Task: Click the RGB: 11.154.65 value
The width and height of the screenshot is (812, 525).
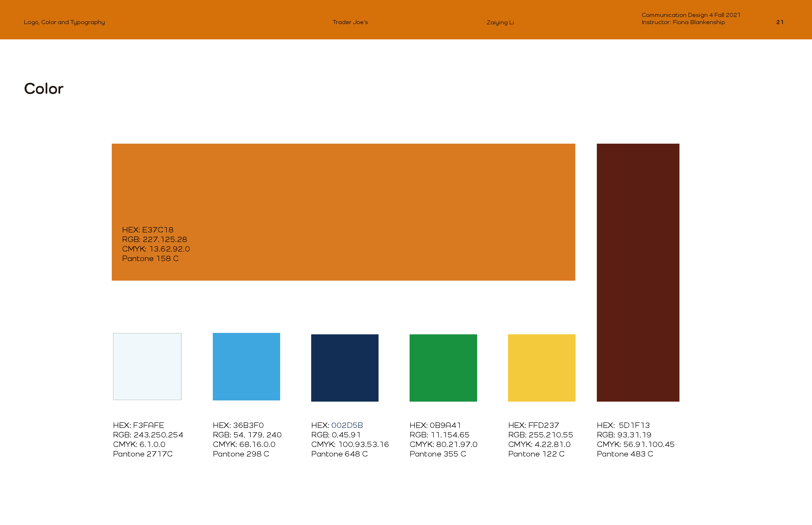Action: tap(439, 435)
